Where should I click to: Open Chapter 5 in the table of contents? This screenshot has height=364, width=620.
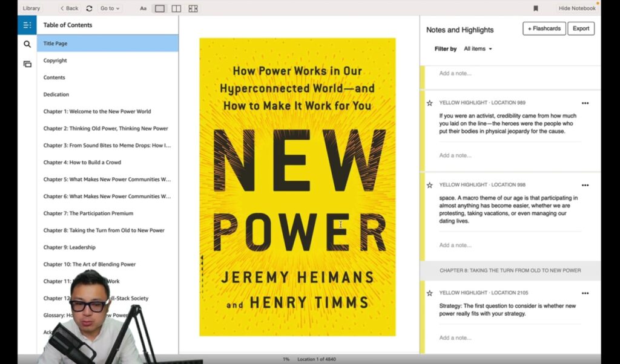[108, 179]
